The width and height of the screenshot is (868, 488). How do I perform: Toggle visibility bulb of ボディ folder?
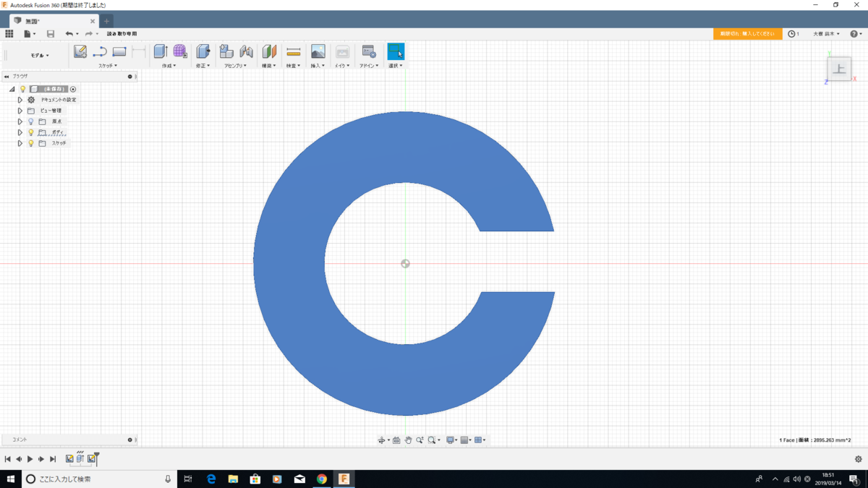(31, 132)
